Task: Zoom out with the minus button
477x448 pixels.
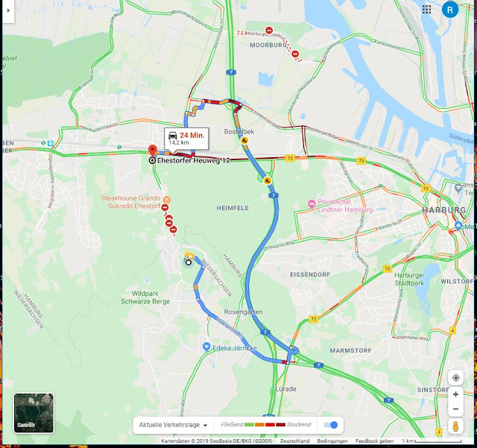Action: point(455,409)
